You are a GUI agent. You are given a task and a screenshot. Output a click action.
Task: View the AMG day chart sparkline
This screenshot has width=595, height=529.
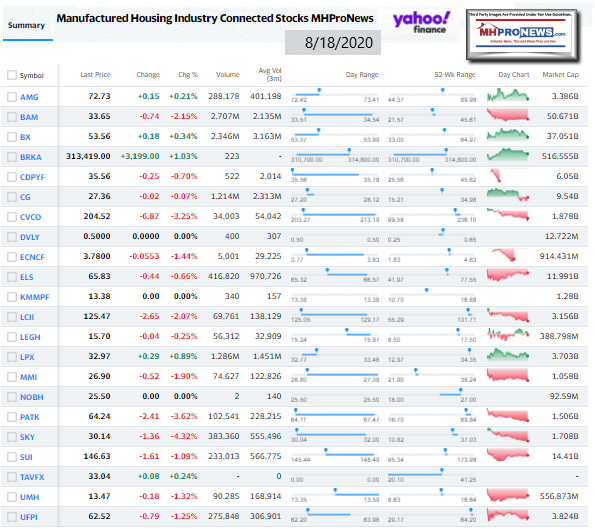[x=508, y=95]
